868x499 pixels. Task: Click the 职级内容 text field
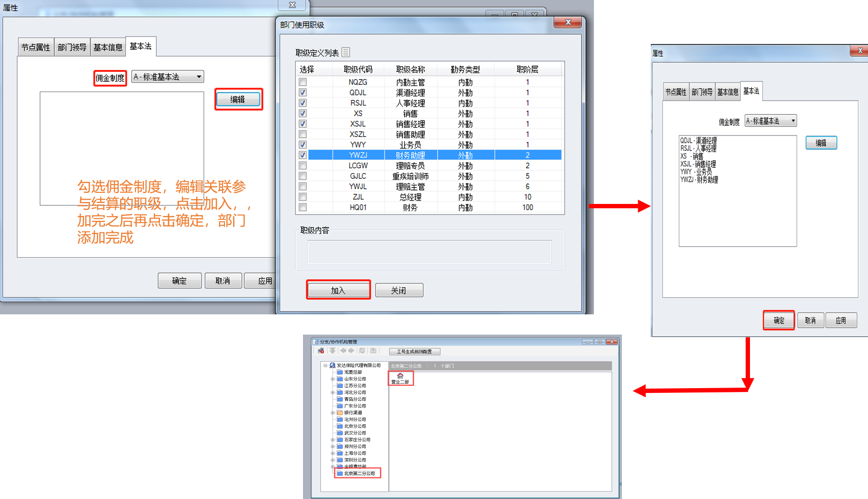(429, 252)
